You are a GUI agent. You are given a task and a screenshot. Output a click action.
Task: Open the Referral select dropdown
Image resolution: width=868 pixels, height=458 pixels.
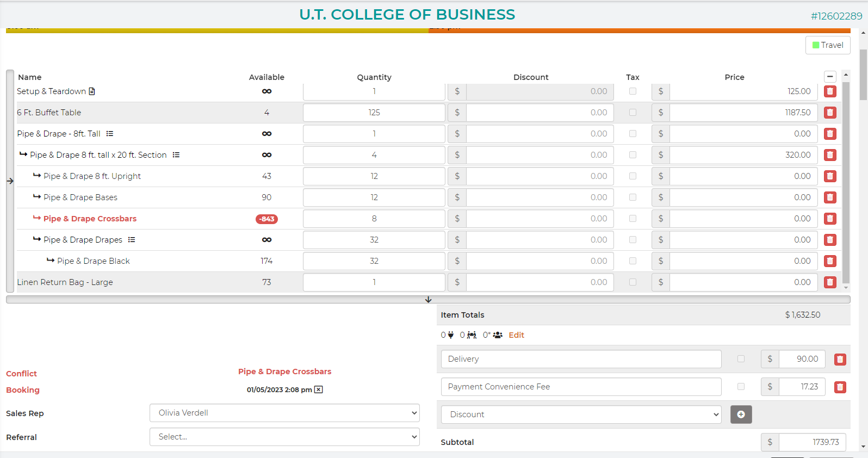point(284,437)
